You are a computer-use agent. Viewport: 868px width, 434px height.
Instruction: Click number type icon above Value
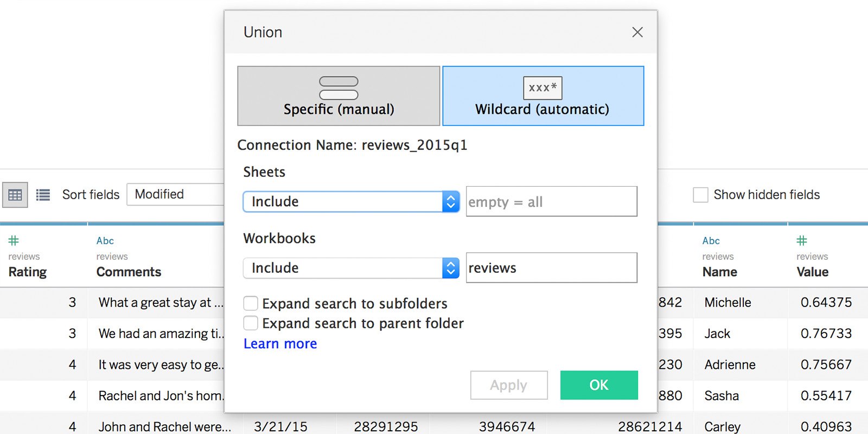click(801, 240)
